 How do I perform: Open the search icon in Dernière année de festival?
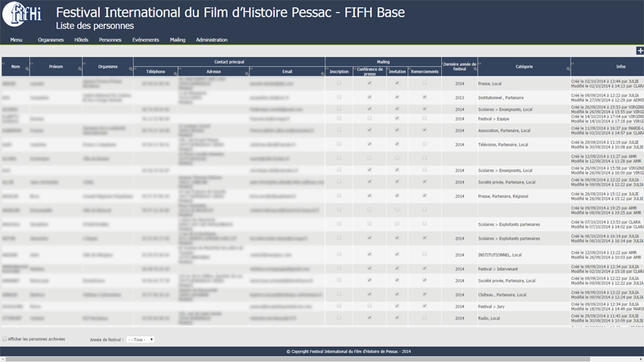coord(475,69)
